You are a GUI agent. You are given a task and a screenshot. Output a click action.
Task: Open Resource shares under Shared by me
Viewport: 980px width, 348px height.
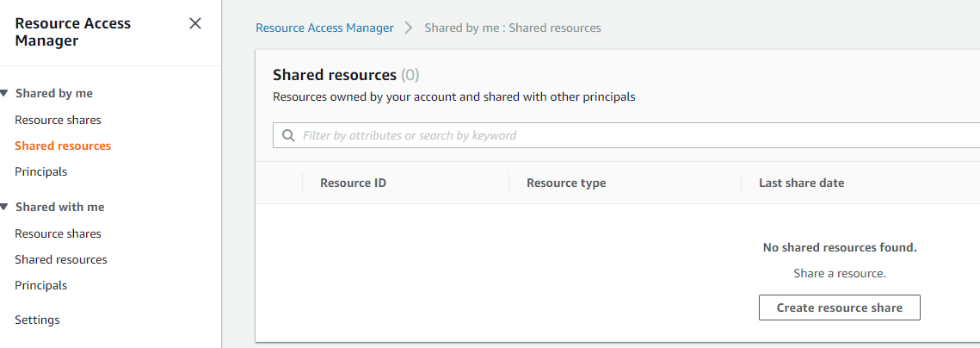tap(58, 120)
